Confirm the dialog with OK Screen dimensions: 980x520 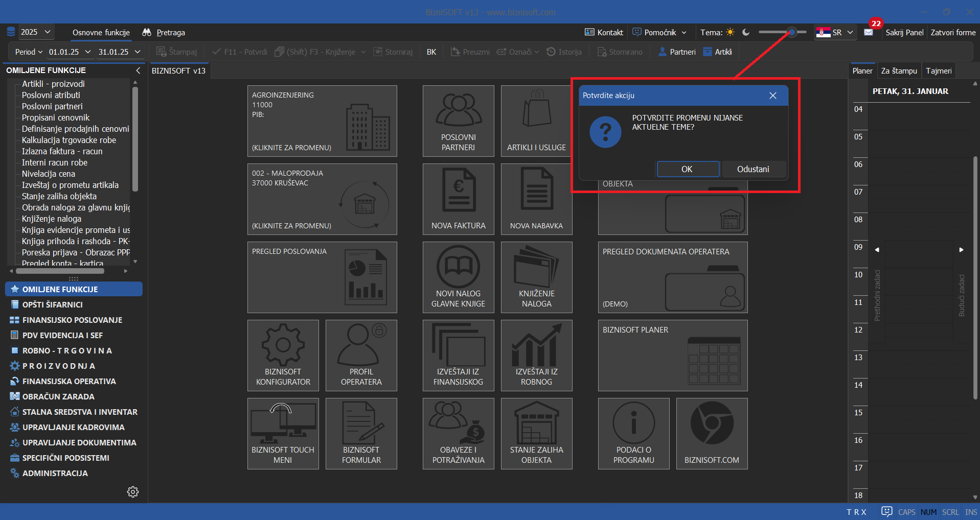688,169
